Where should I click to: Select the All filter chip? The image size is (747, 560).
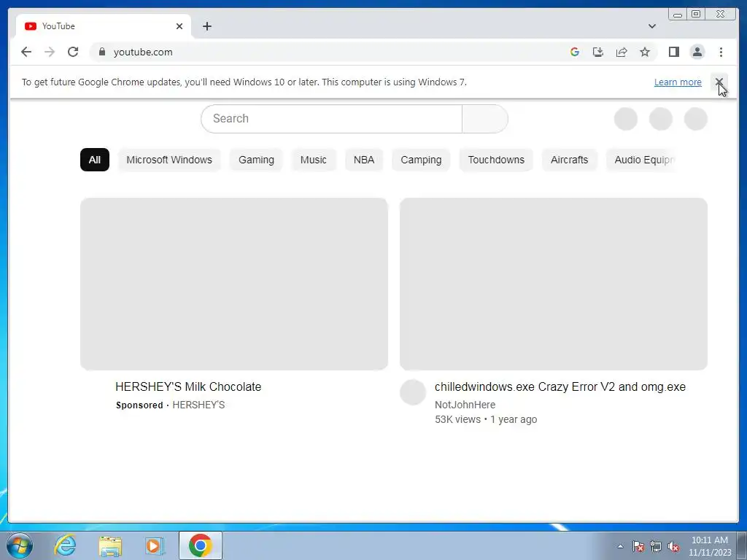tap(94, 160)
